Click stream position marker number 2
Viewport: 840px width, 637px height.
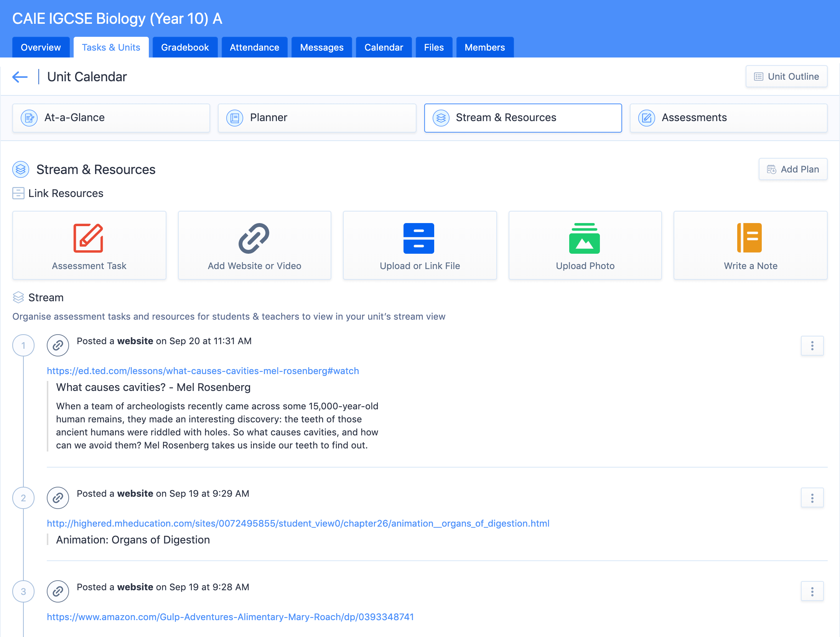coord(23,498)
